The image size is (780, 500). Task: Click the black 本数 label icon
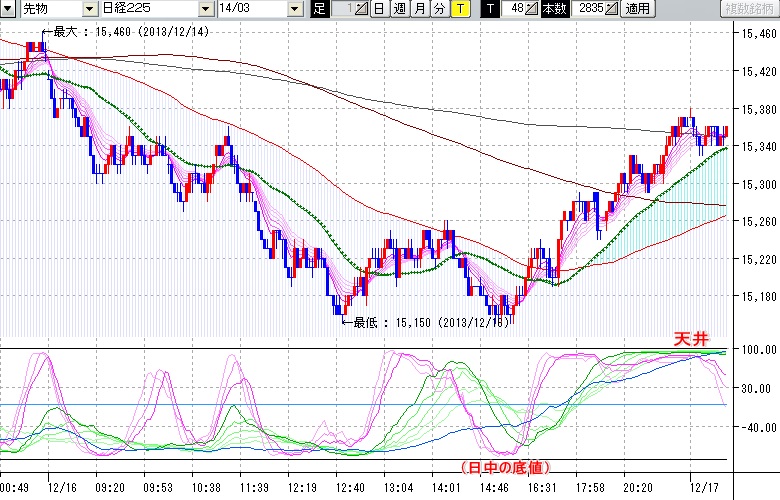[x=553, y=9]
